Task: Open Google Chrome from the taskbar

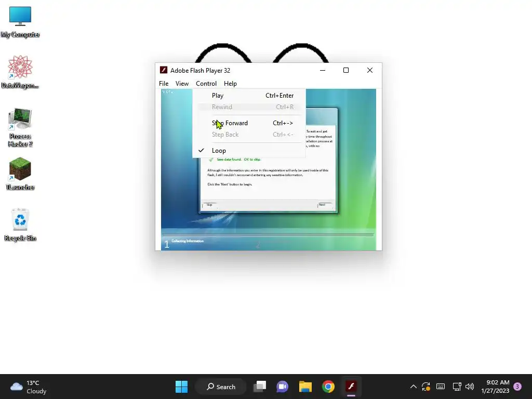Action: click(328, 387)
